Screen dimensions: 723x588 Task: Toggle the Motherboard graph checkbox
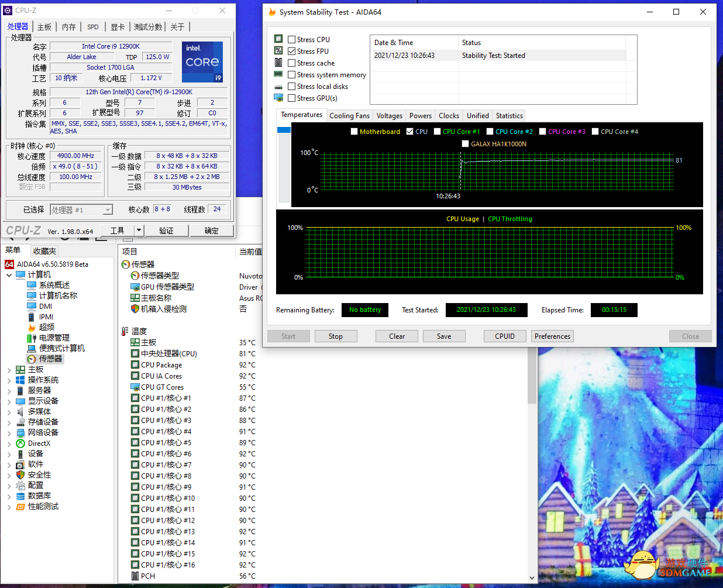(x=354, y=131)
